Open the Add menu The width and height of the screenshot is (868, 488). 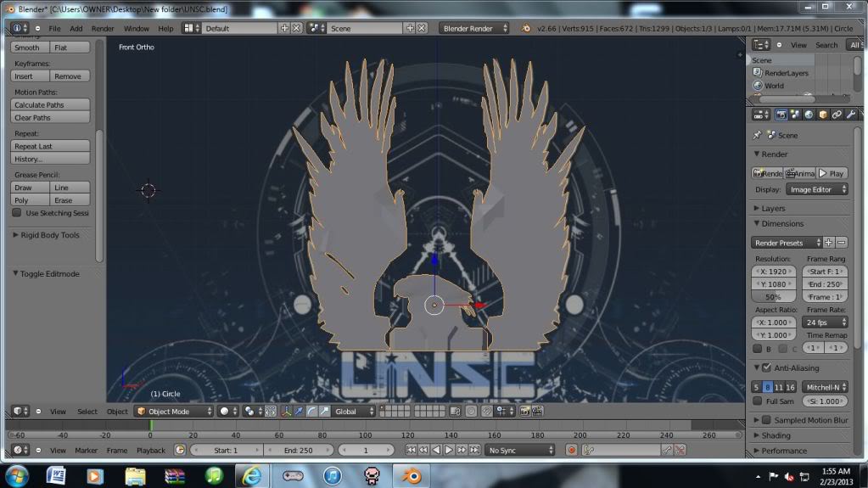76,28
